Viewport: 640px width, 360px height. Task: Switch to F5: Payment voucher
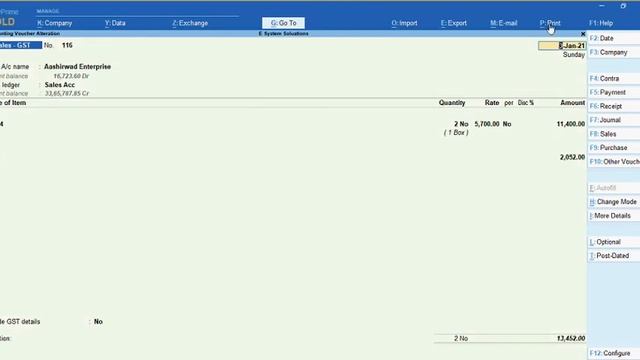tap(613, 92)
